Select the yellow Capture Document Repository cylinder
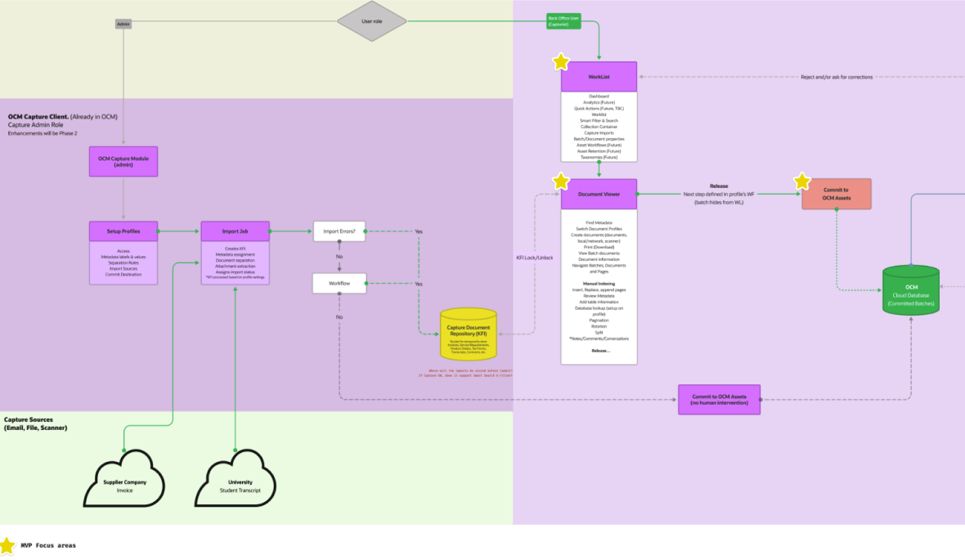This screenshot has width=965, height=560. [469, 334]
